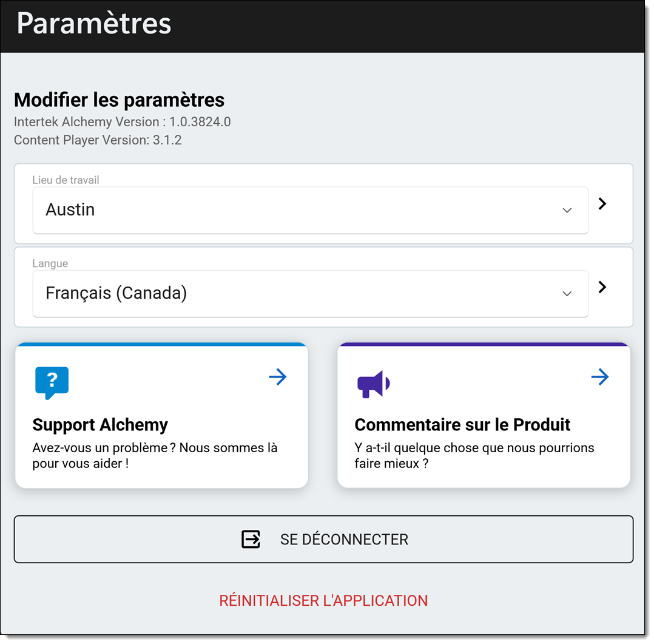
Task: Click RÉINITIALISER L'APPLICATION red link
Action: click(x=323, y=601)
